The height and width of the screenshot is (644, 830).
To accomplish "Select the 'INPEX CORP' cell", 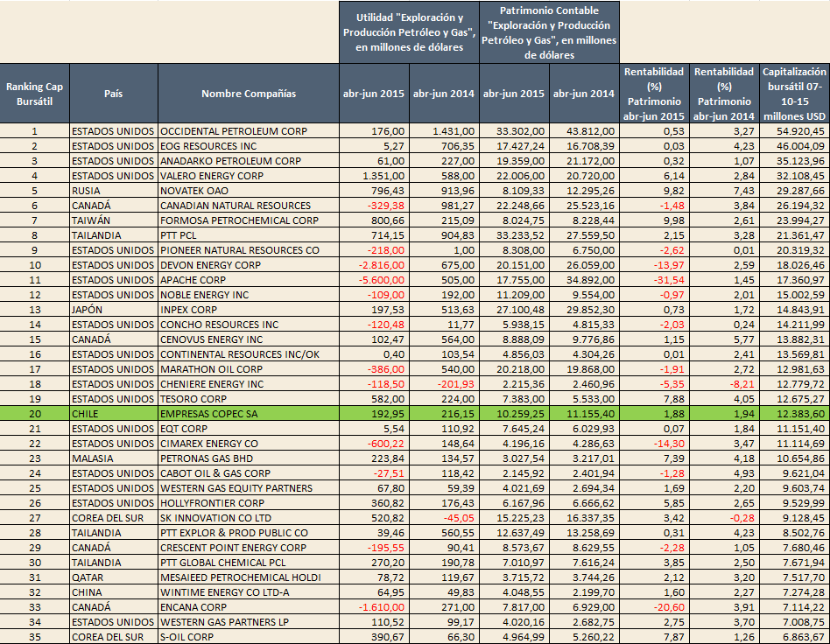I will (249, 310).
